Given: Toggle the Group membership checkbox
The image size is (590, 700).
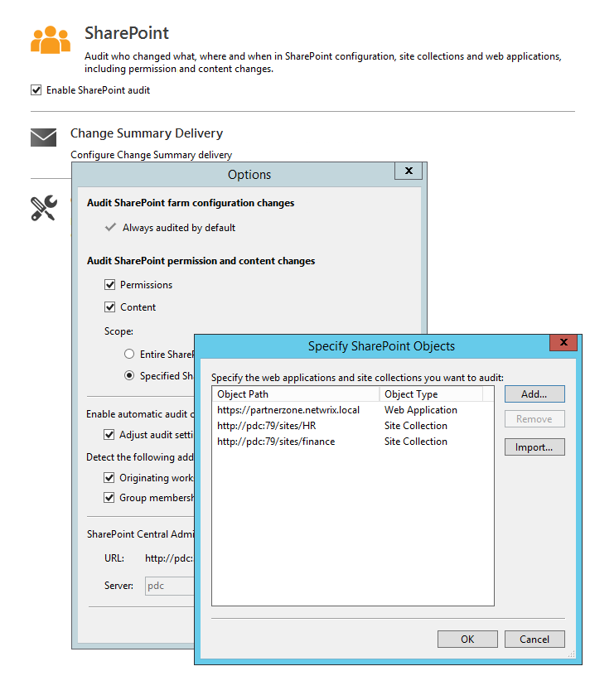Looking at the screenshot, I should pyautogui.click(x=109, y=497).
